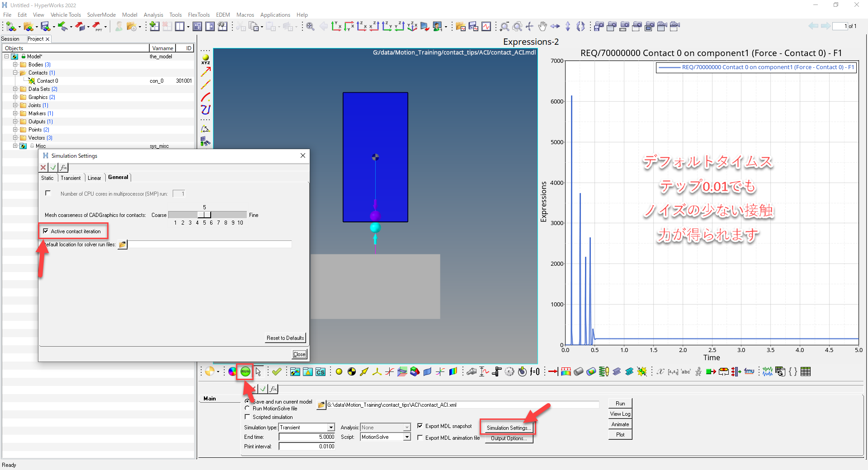The height and width of the screenshot is (470, 868).
Task: Click the zoom magnifier icon in top toolbar
Action: point(310,26)
